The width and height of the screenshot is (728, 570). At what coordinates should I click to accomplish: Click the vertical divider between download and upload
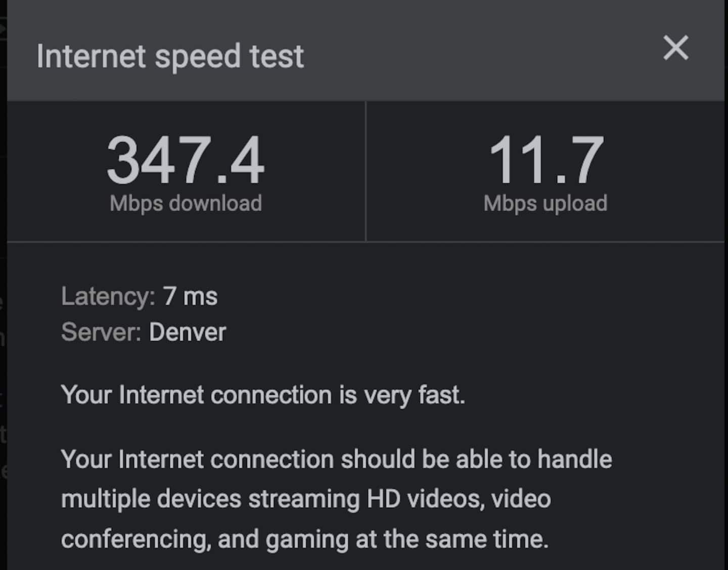(366, 171)
